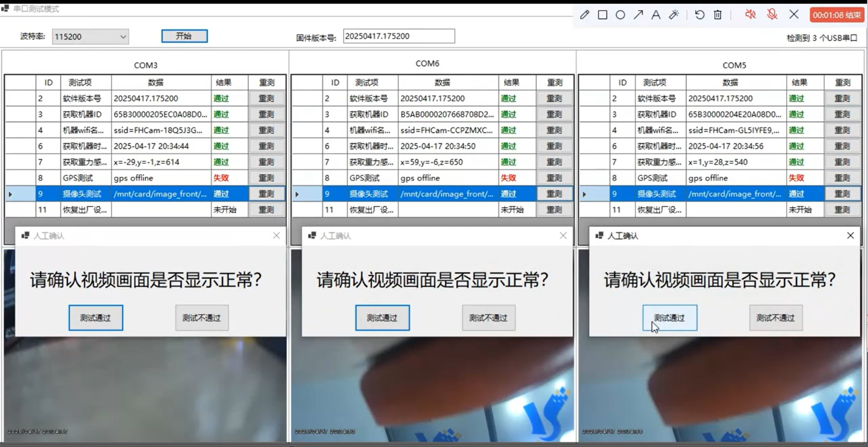The height and width of the screenshot is (447, 868).
Task: Retest 软件版本号 row in COM5 table
Action: [842, 98]
